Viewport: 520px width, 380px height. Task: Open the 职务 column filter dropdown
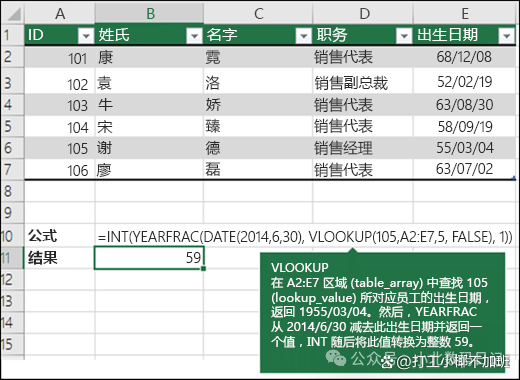pos(404,36)
